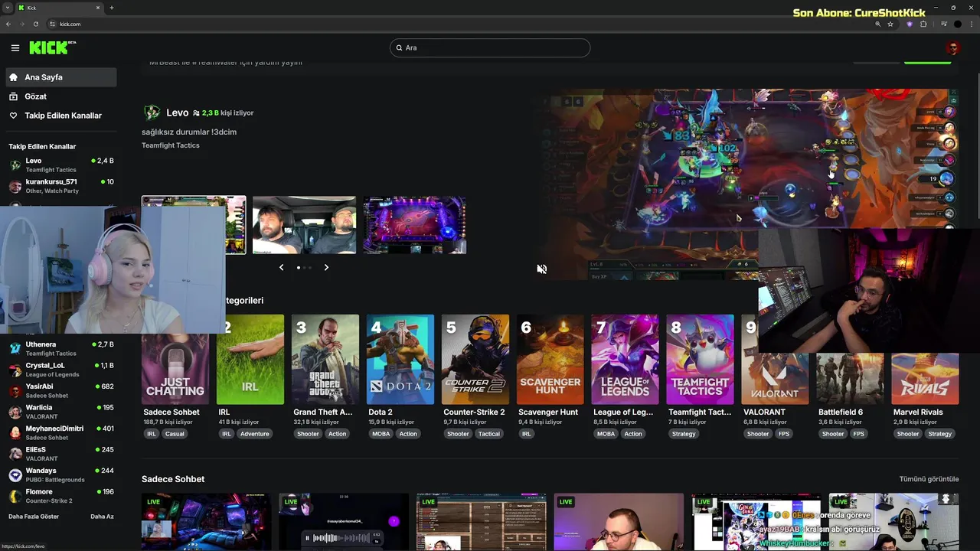Open Counter-Strike 2 category card

tap(475, 359)
